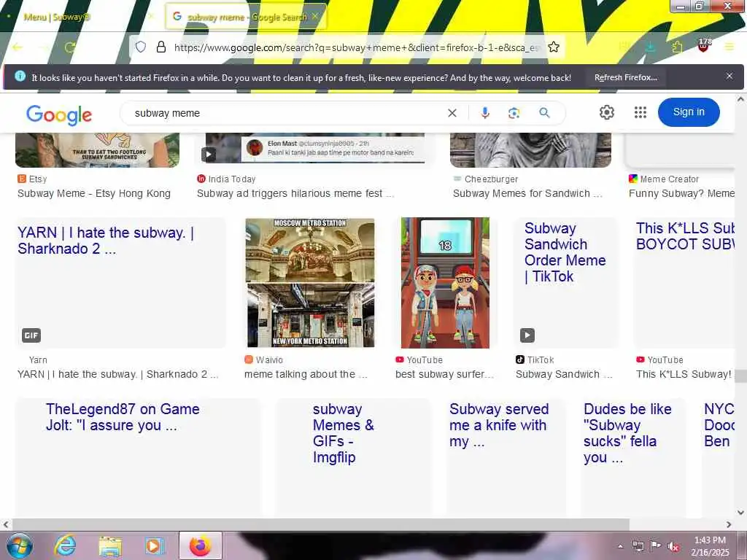Click the Firefox back arrow button
747x560 pixels.
[18, 47]
